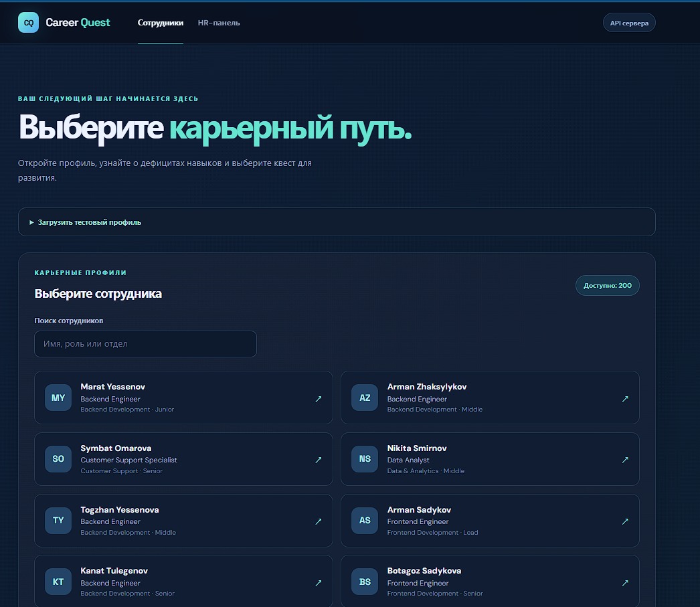The width and height of the screenshot is (700, 607).
Task: Open the arrow icon on Kanat Tulegenov card
Action: [319, 582]
